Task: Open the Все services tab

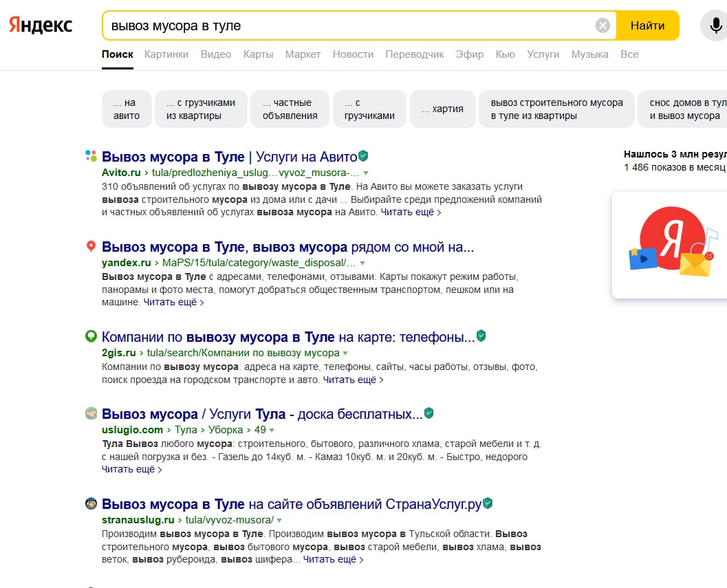Action: pos(629,54)
